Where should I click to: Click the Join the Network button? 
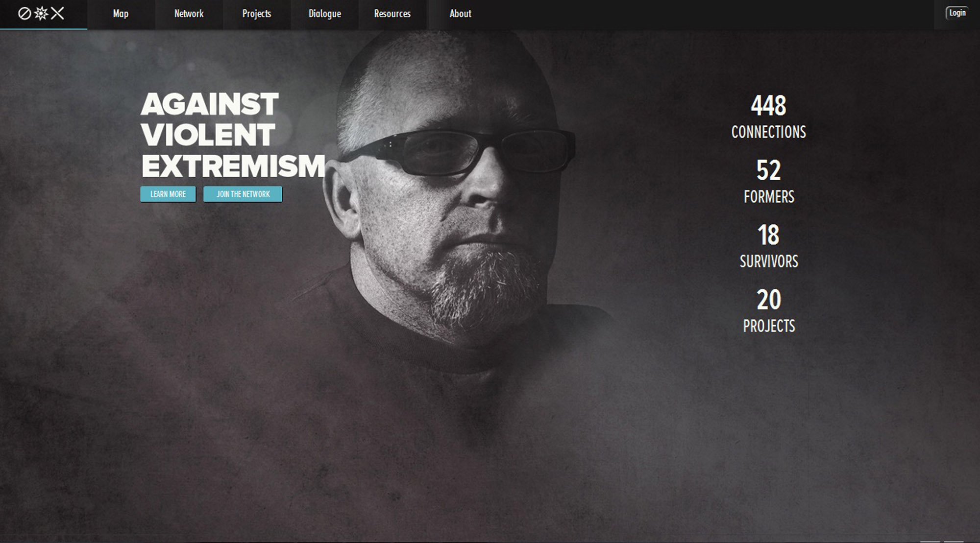[243, 194]
